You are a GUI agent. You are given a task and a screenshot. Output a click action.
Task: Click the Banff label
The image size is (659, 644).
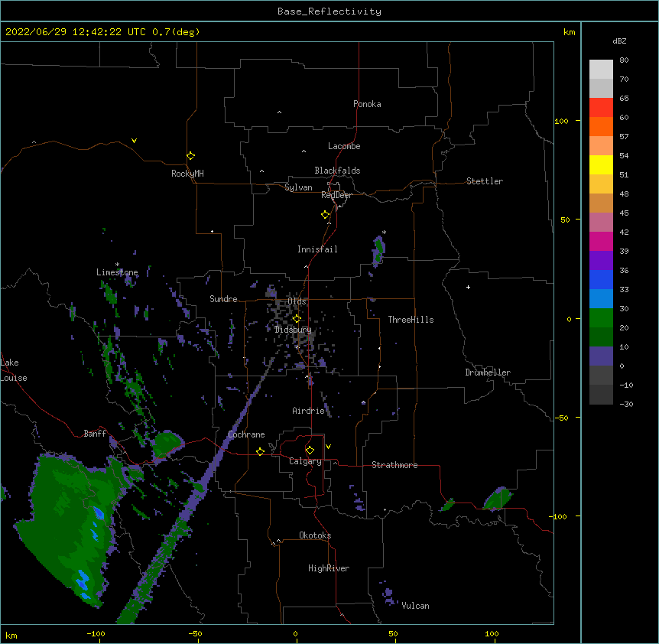[95, 434]
